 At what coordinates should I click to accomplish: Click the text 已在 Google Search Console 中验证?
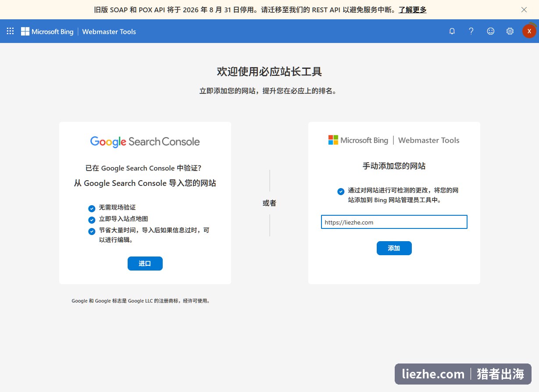pos(143,168)
